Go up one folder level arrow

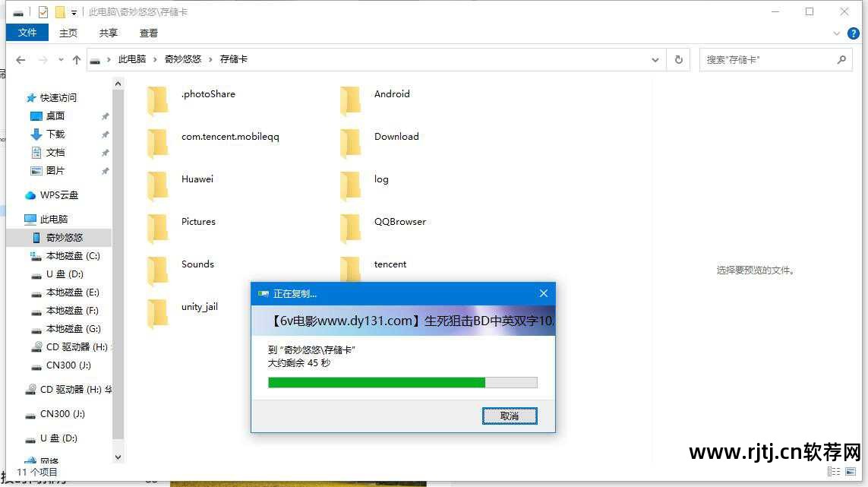[x=77, y=60]
